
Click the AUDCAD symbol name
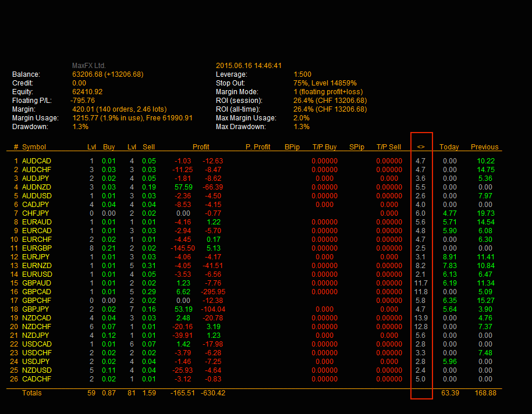tap(36, 161)
